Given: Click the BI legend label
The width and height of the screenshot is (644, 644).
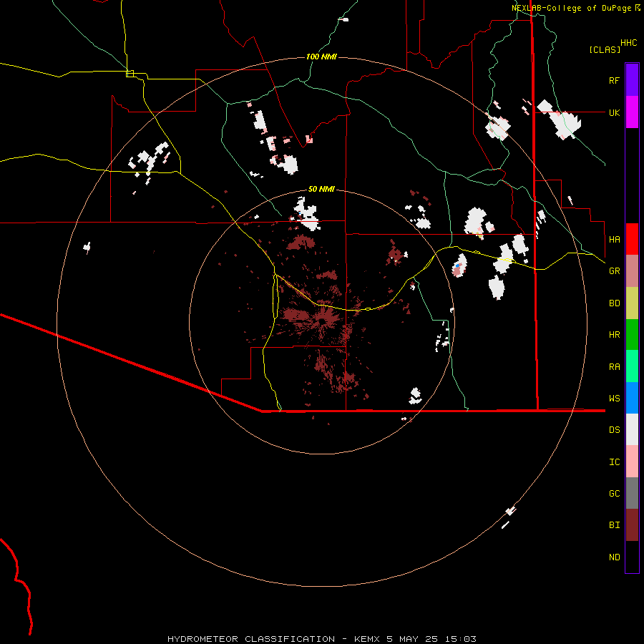Looking at the screenshot, I should [614, 525].
